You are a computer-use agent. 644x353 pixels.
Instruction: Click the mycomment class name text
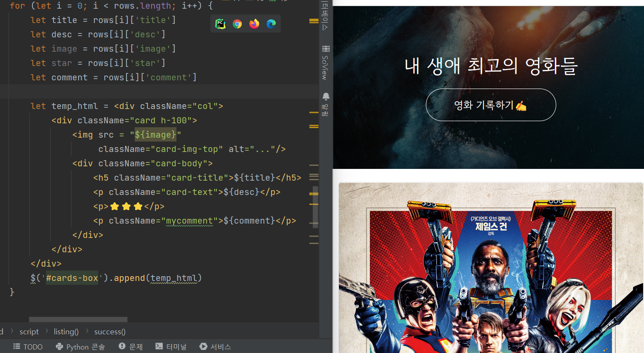(189, 221)
